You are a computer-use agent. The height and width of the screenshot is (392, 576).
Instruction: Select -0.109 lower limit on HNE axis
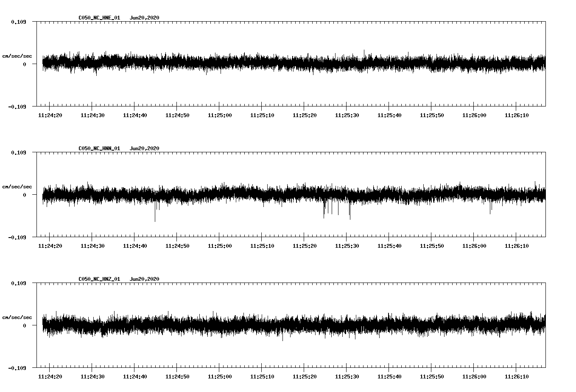17,106
